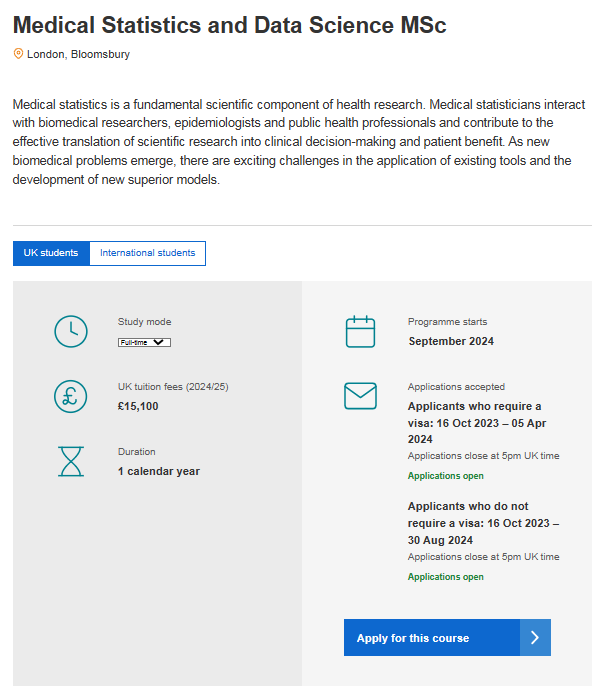The image size is (602, 697).
Task: Select the UK students tab
Action: [x=51, y=253]
